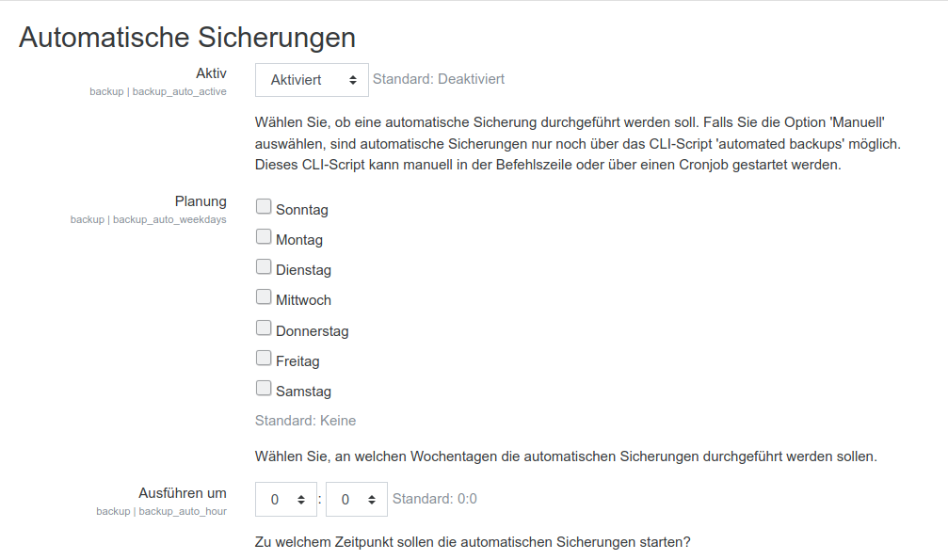Click the Ausführen um setting label
Image resolution: width=948 pixels, height=560 pixels.
coord(183,492)
